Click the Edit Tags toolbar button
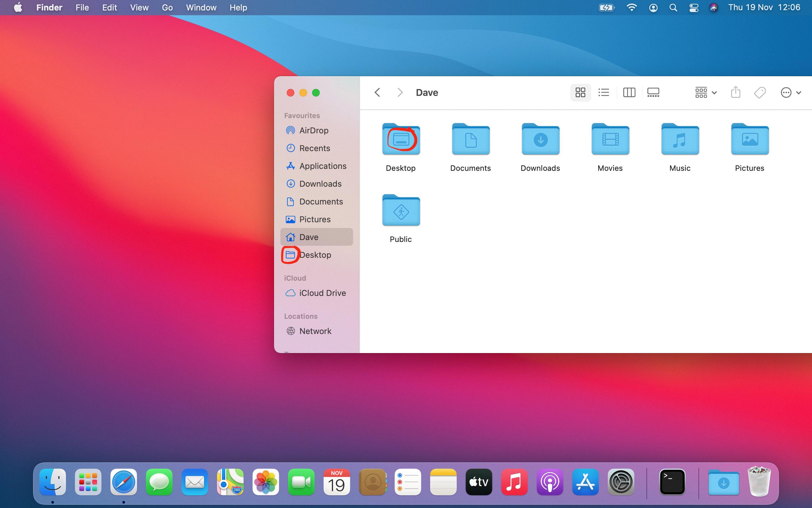Viewport: 812px width, 508px height. click(x=760, y=92)
